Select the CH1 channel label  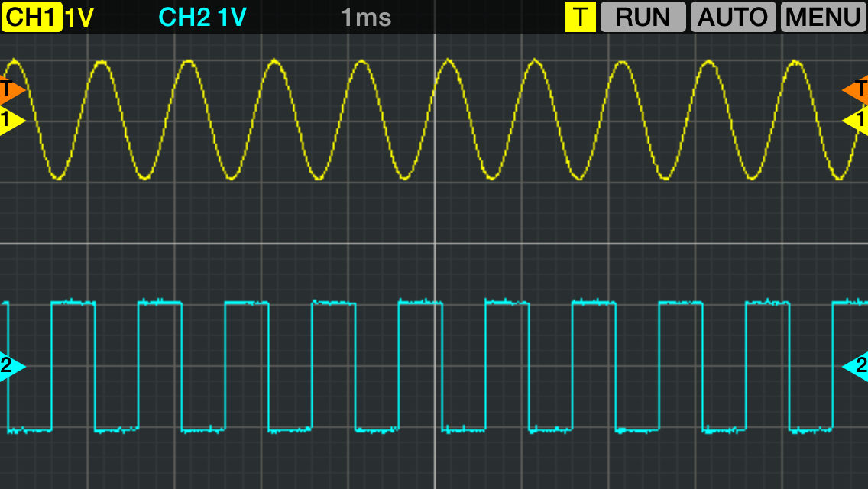click(31, 17)
